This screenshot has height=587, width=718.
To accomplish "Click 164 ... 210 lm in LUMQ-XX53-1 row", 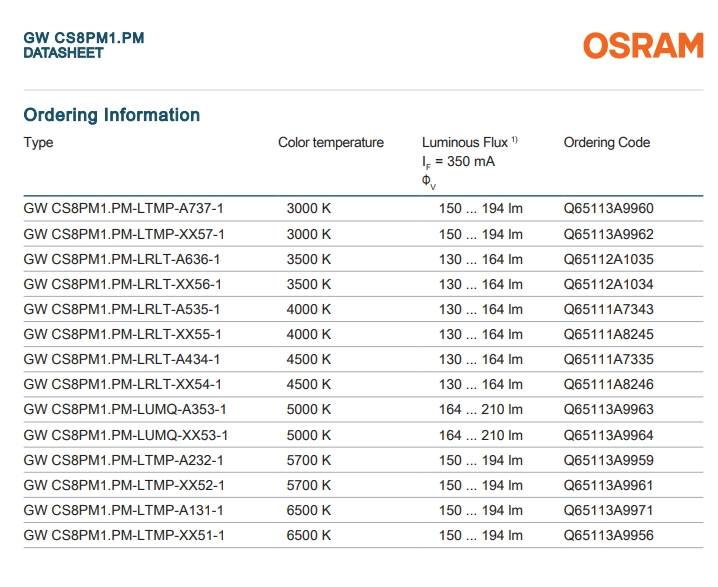I will coord(481,435).
